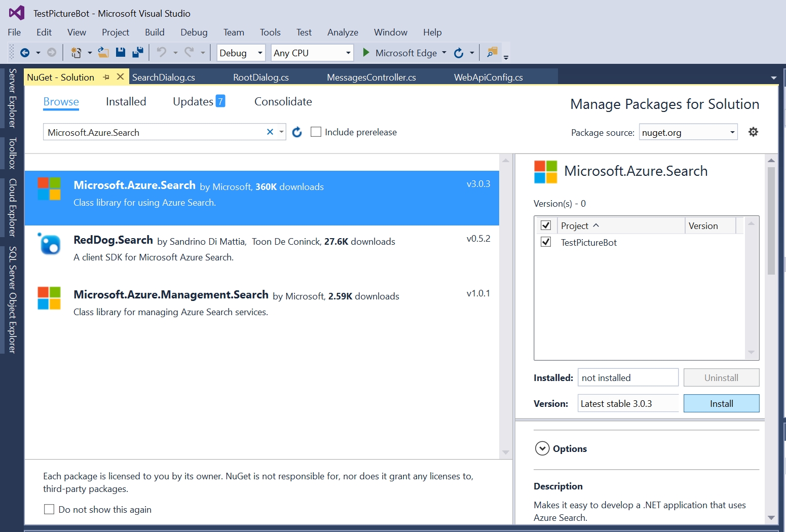Open the Cloud Explorer side panel
Image resolution: width=786 pixels, height=532 pixels.
coord(12,207)
